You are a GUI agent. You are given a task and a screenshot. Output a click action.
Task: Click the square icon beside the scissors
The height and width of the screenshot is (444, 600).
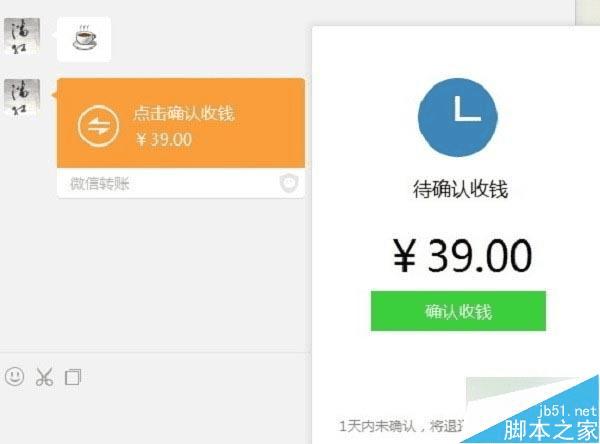[x=73, y=377]
